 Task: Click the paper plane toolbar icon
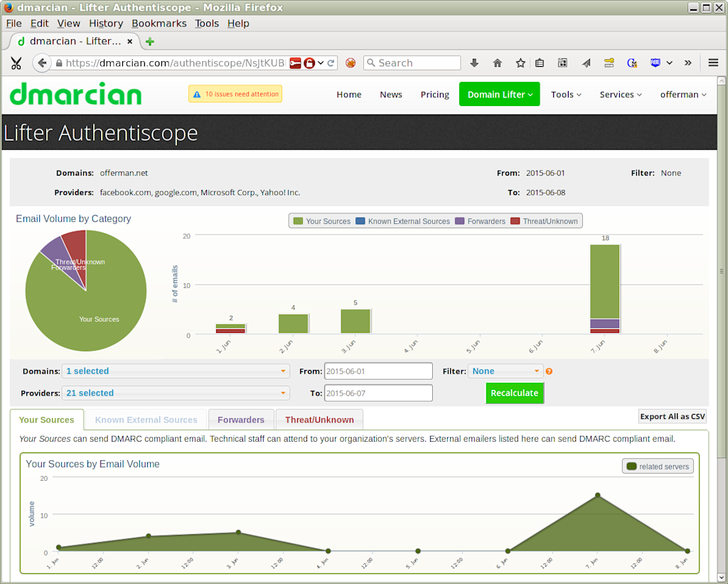tap(587, 63)
